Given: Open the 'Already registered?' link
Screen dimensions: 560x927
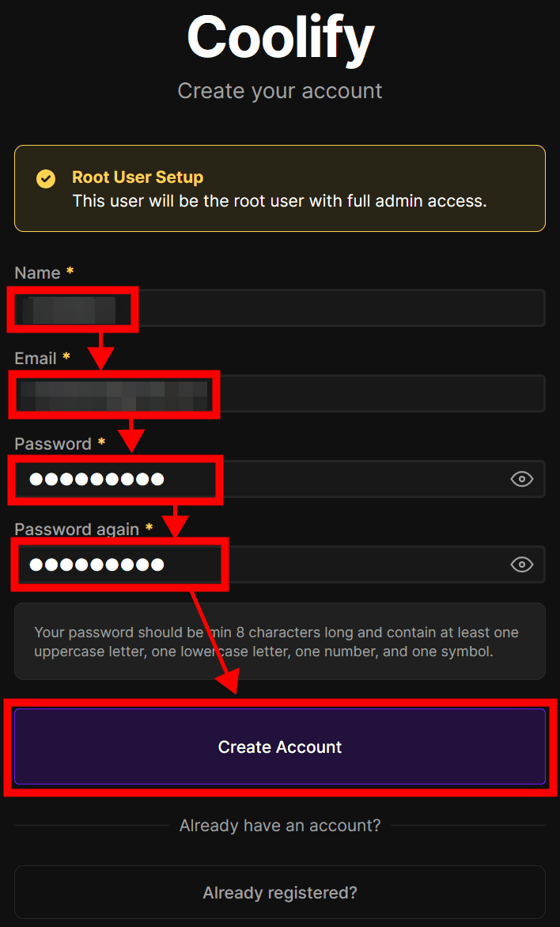Looking at the screenshot, I should (280, 893).
